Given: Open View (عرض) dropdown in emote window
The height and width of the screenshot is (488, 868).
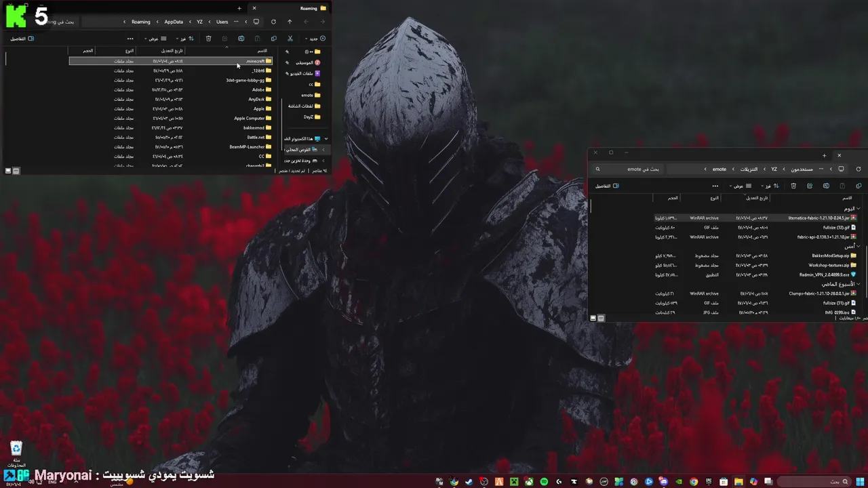Looking at the screenshot, I should click(x=741, y=186).
